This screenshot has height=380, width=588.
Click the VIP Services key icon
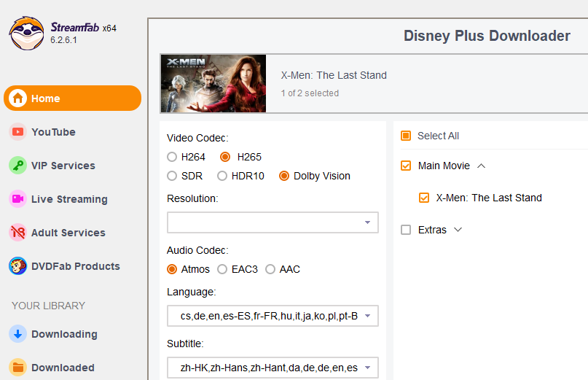pos(18,166)
